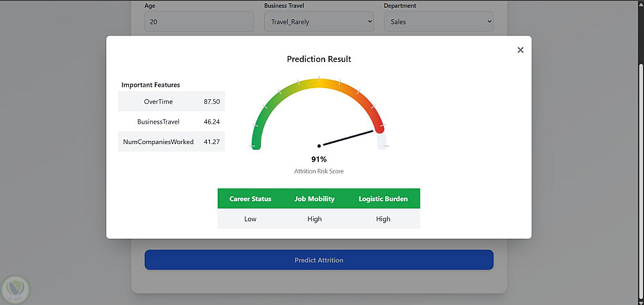Image resolution: width=644 pixels, height=305 pixels.
Task: Select the OverTime feature row
Action: pyautogui.click(x=171, y=102)
